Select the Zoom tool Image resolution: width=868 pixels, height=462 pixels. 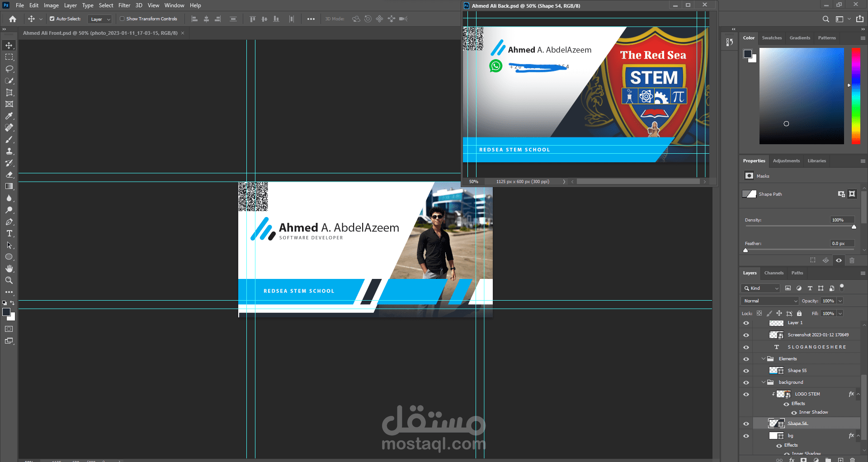pyautogui.click(x=9, y=280)
